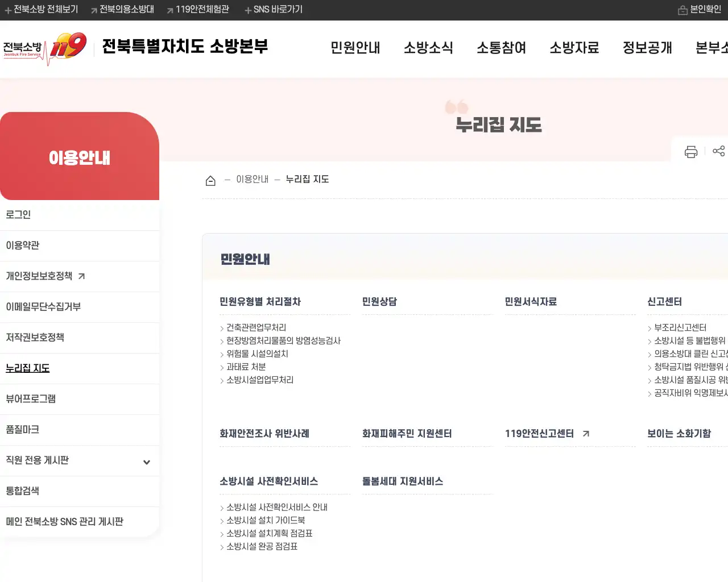Click the 건축관련업무처리 link under 민원유형별 처리절차
Viewport: 728px width, 582px height.
[257, 327]
